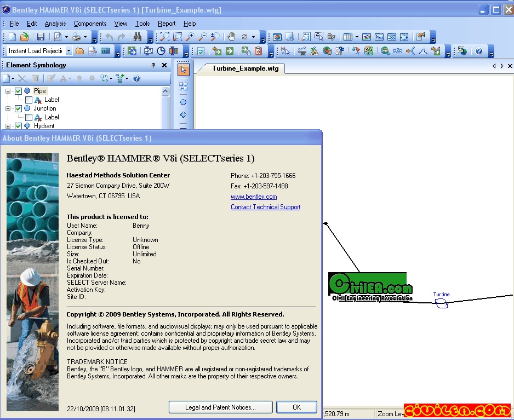Click the blue question mark Help toolbar icon
This screenshot has height=420, width=514.
click(x=479, y=51)
